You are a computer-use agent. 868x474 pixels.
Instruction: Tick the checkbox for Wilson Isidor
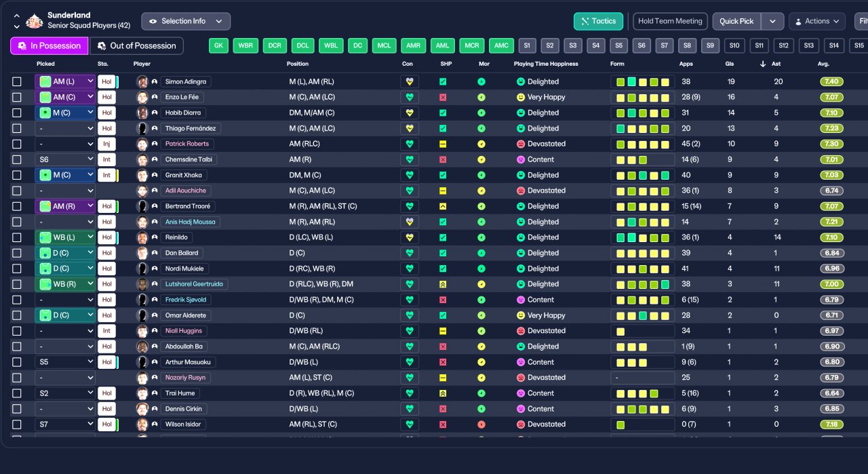point(17,424)
